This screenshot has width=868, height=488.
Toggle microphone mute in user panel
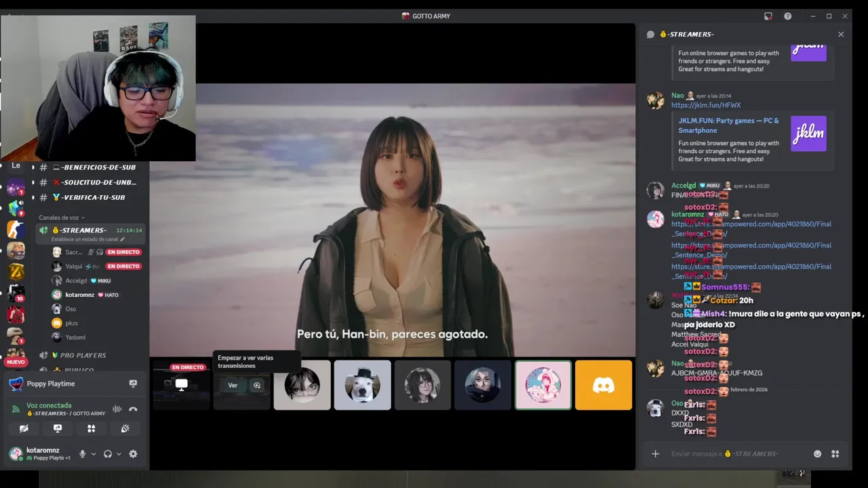(83, 454)
